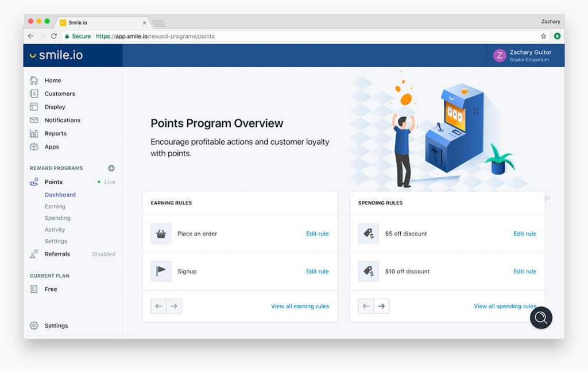588x372 pixels.
Task: Open Zachary Guitor account menu
Action: (x=524, y=56)
